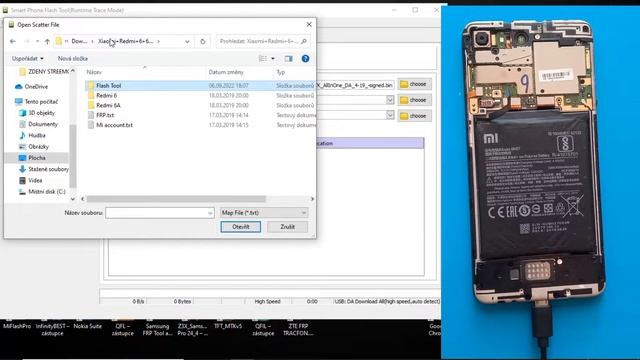The height and width of the screenshot is (360, 640).
Task: Click the USB: DA Download All status text
Action: pyautogui.click(x=387, y=302)
